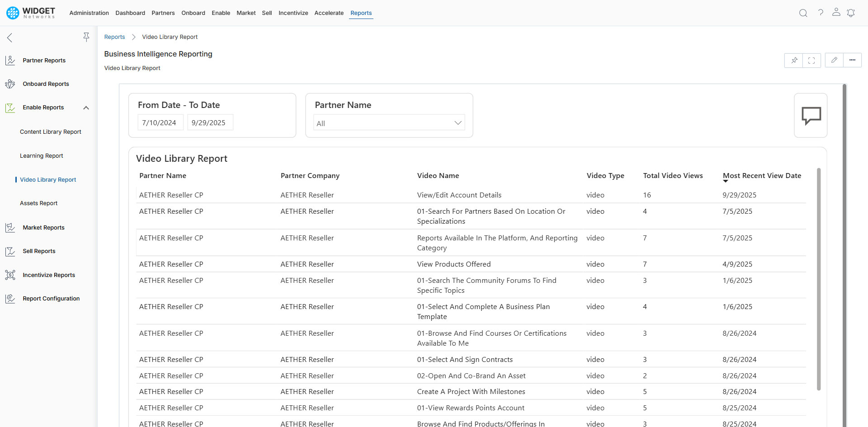The width and height of the screenshot is (868, 427).
Task: Toggle fullscreen view of the report
Action: (x=811, y=60)
